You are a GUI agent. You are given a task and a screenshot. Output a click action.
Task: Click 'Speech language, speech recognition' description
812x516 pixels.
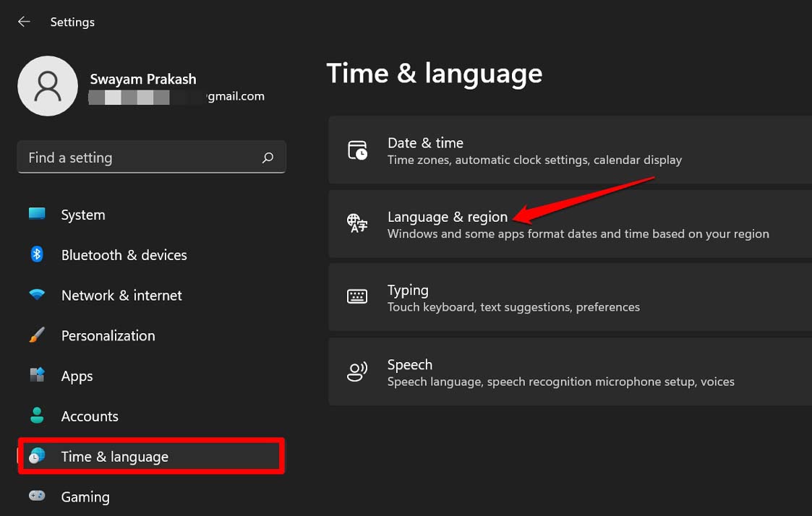pyautogui.click(x=561, y=382)
